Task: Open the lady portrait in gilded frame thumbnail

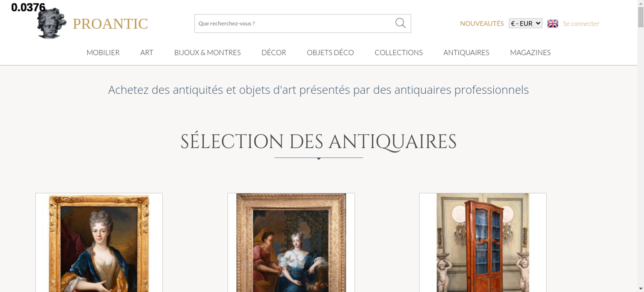Action: click(99, 242)
